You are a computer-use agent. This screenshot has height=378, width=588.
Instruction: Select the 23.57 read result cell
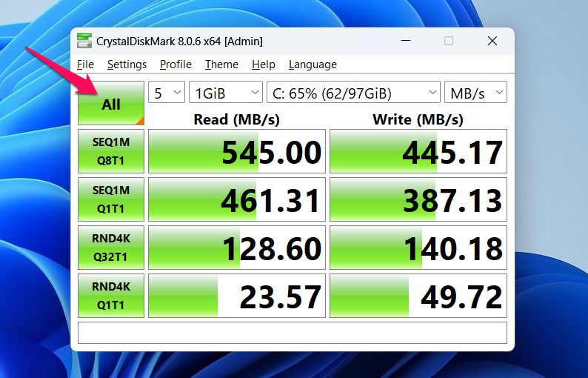tap(237, 296)
